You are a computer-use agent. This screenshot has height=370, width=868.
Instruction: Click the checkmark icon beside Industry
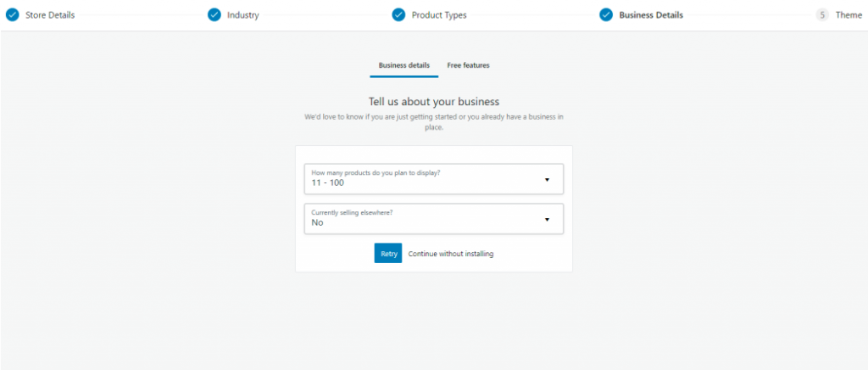214,15
